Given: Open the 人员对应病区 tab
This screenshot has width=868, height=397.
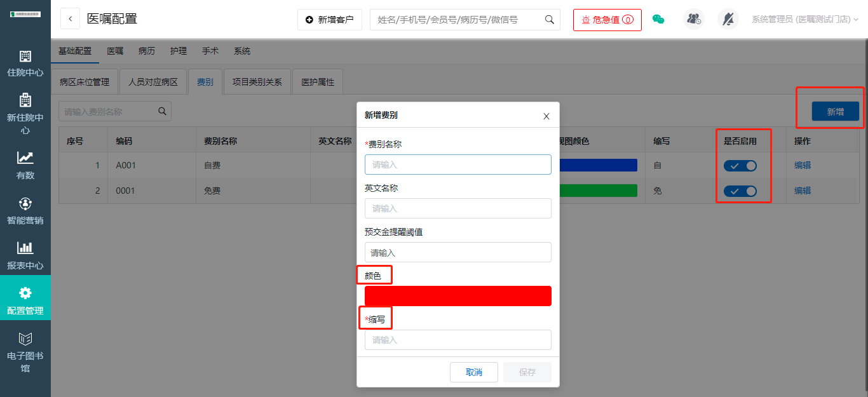Looking at the screenshot, I should 153,82.
